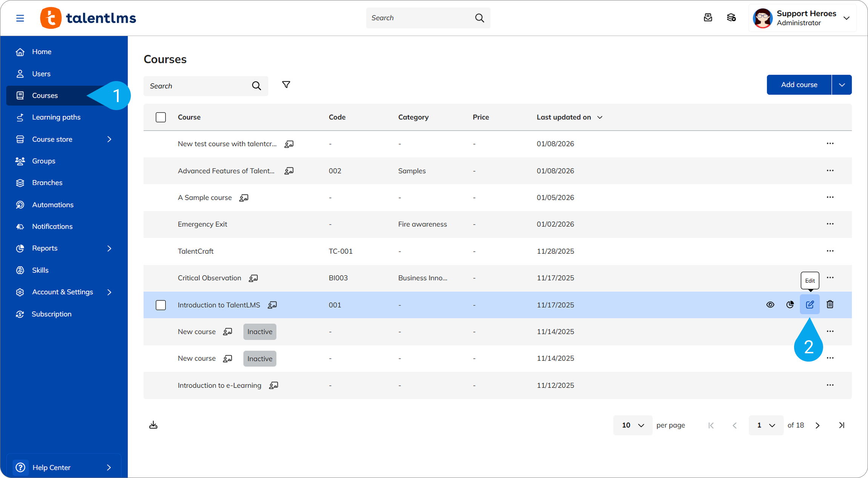Click the edit pencil icon for Introduction to TalentLMS

(x=810, y=305)
